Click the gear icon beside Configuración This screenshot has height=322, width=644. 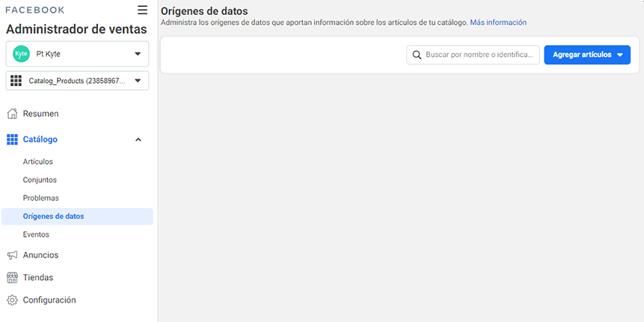pos(12,300)
